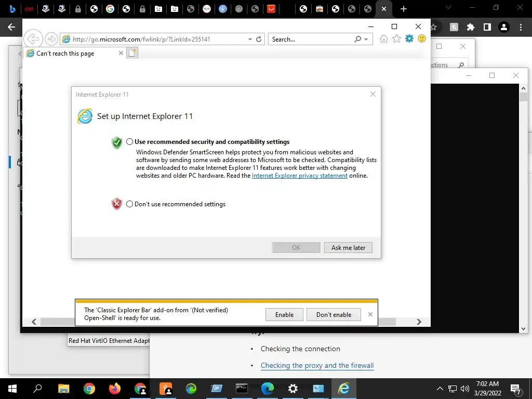532x399 pixels.
Task: Close the 'Can't reach this page' tab
Action: tap(121, 53)
